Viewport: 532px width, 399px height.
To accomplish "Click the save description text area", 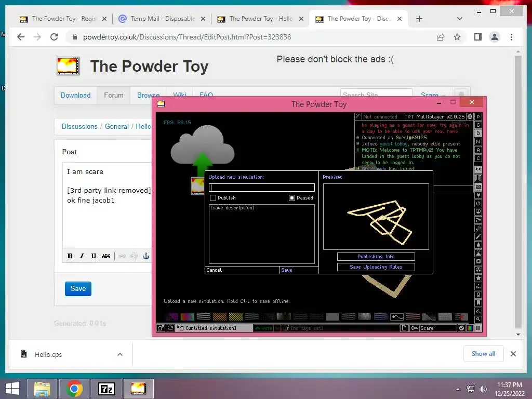I will coord(262,234).
